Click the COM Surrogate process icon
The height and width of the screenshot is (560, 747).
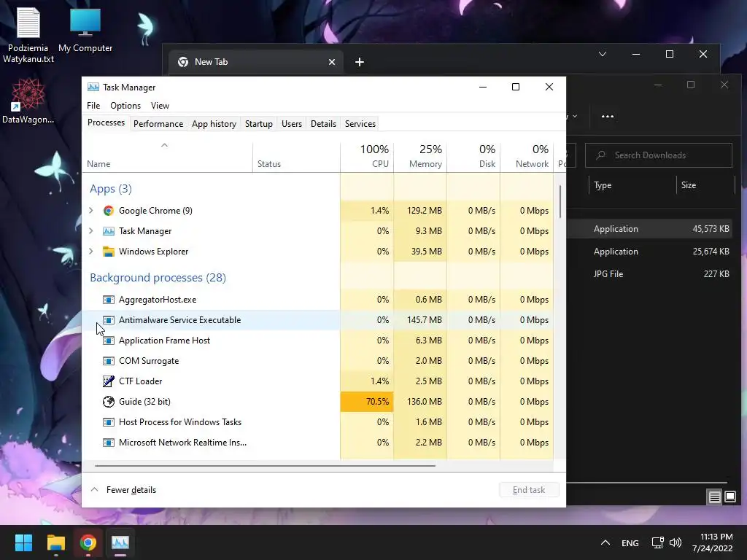(x=109, y=361)
